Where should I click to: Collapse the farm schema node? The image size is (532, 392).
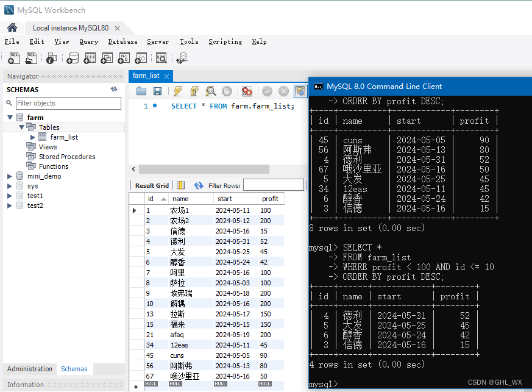10,118
